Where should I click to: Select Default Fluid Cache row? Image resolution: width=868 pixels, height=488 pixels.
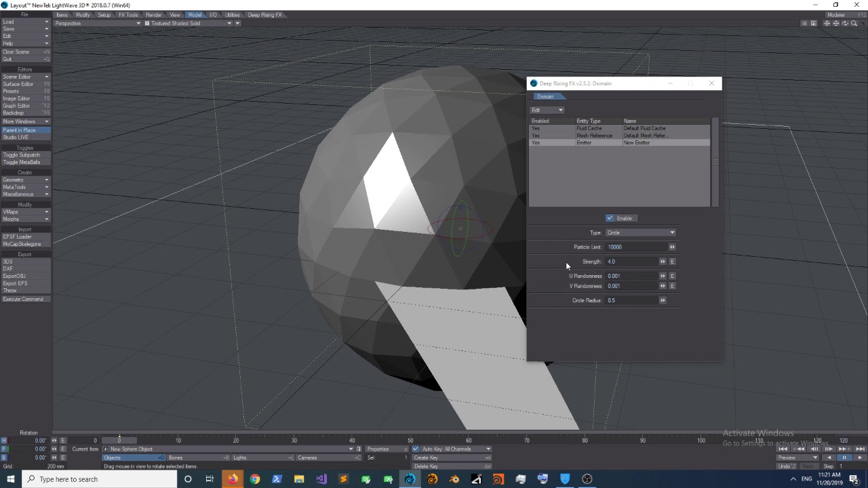[619, 128]
